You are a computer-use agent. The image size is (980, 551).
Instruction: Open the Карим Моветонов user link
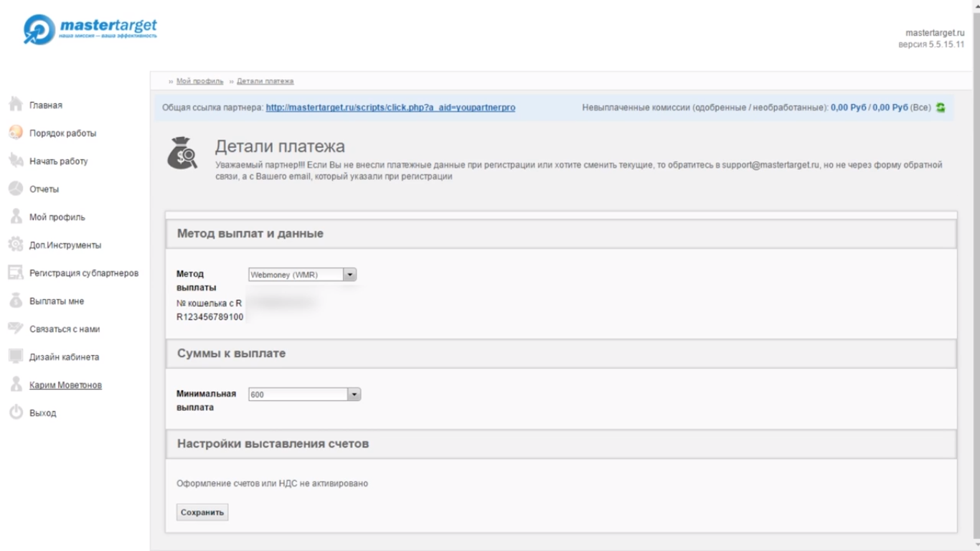tap(65, 385)
